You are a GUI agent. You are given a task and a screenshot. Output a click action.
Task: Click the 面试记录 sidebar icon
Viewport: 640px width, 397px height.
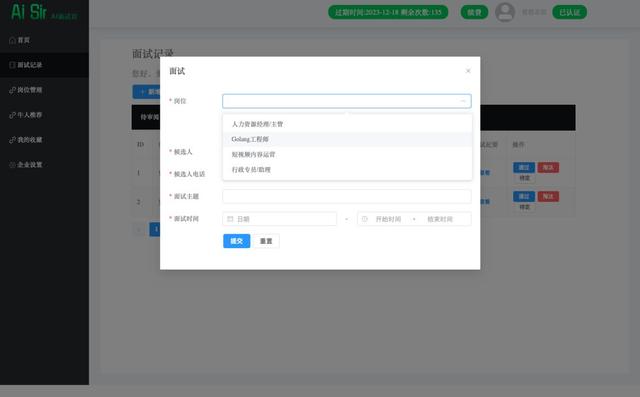12,65
